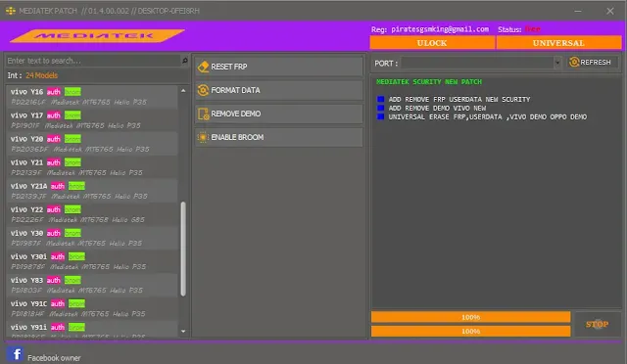Click the PORT combo box field
The width and height of the screenshot is (627, 364).
coord(481,63)
